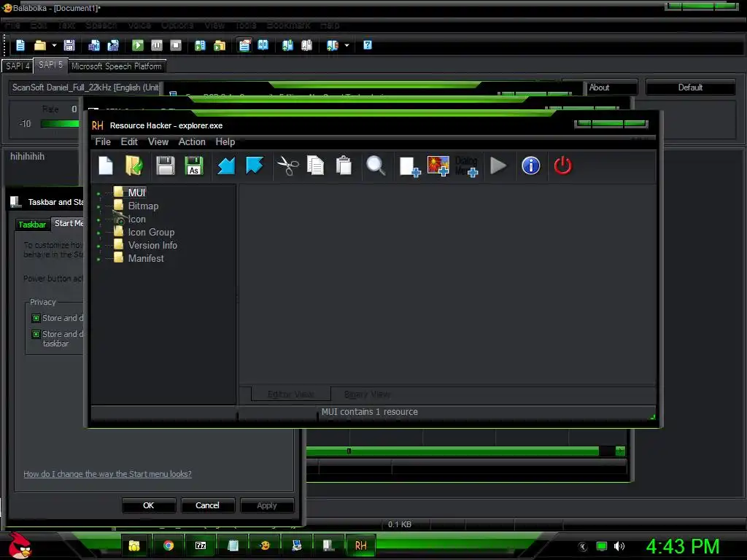This screenshot has height=560, width=747.
Task: Click the Dialog Menu add icon
Action: (466, 167)
